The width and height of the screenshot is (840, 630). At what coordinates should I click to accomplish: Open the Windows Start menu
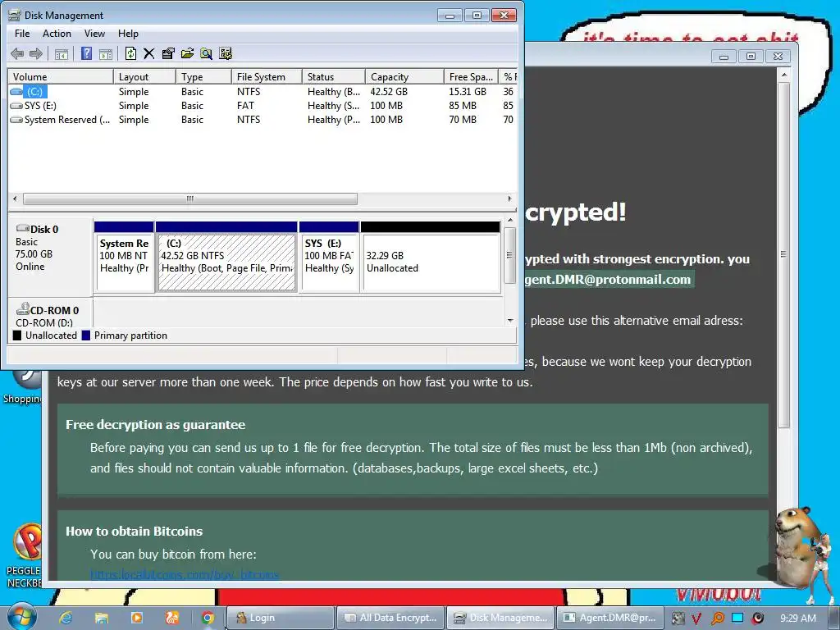21,617
